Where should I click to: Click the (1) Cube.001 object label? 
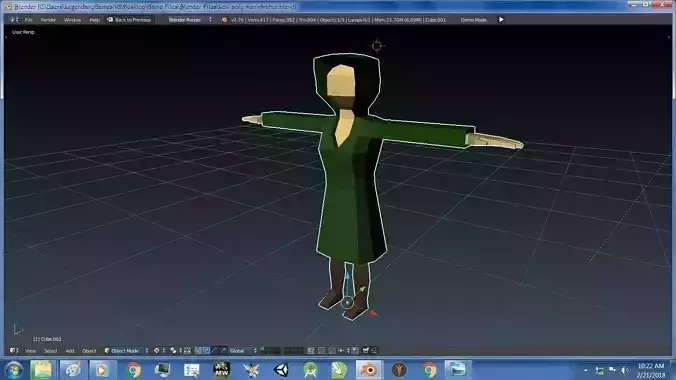[47, 339]
